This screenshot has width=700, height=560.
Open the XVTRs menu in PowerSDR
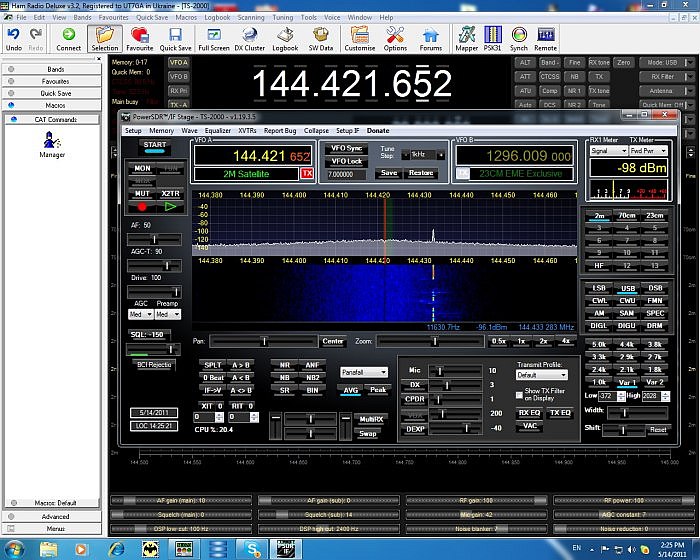tap(247, 130)
